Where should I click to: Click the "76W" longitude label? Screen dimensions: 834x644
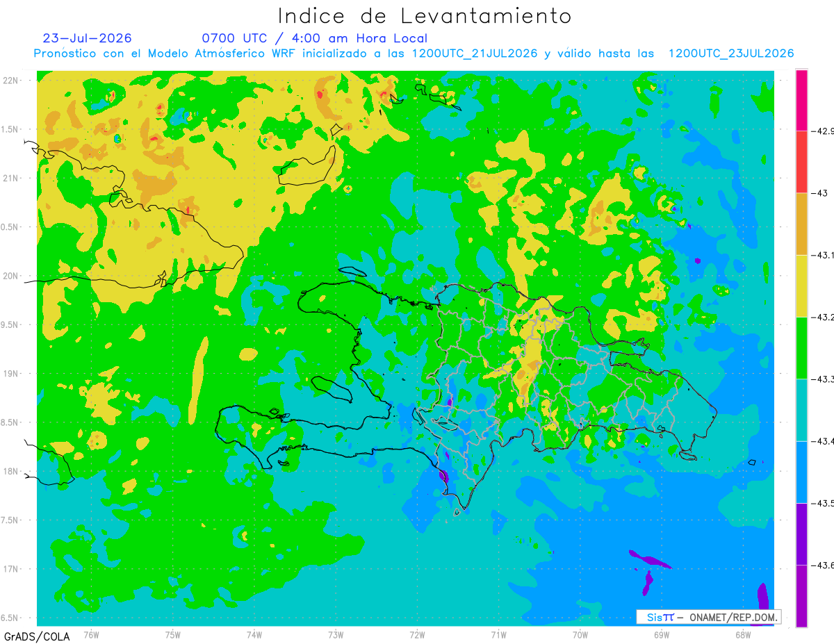(x=91, y=635)
